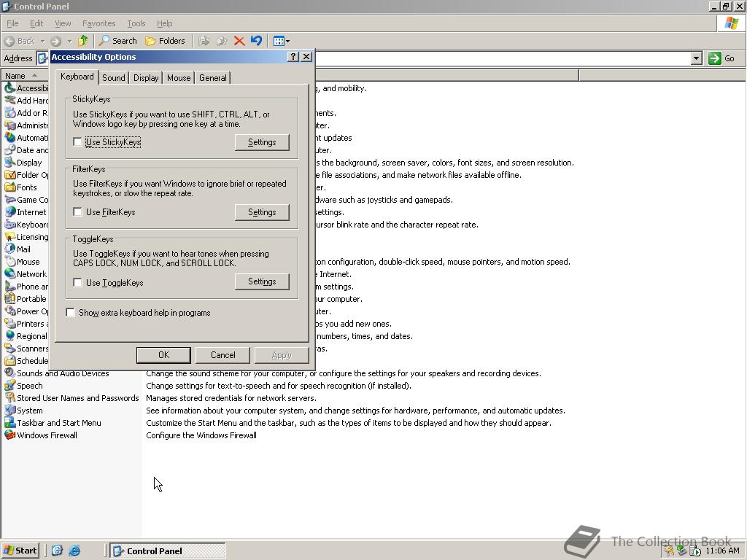Open the Start menu button

click(20, 551)
